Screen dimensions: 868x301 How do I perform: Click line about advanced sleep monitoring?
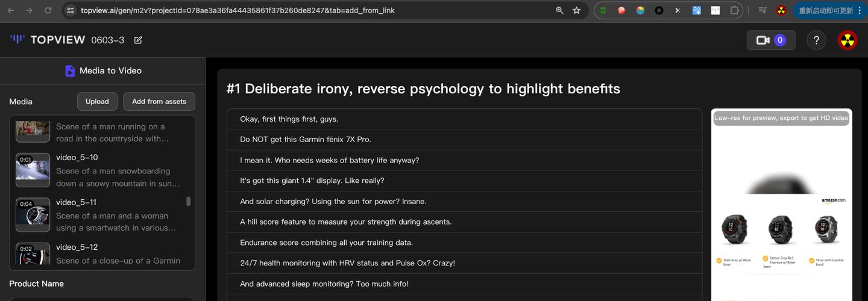pyautogui.click(x=464, y=284)
